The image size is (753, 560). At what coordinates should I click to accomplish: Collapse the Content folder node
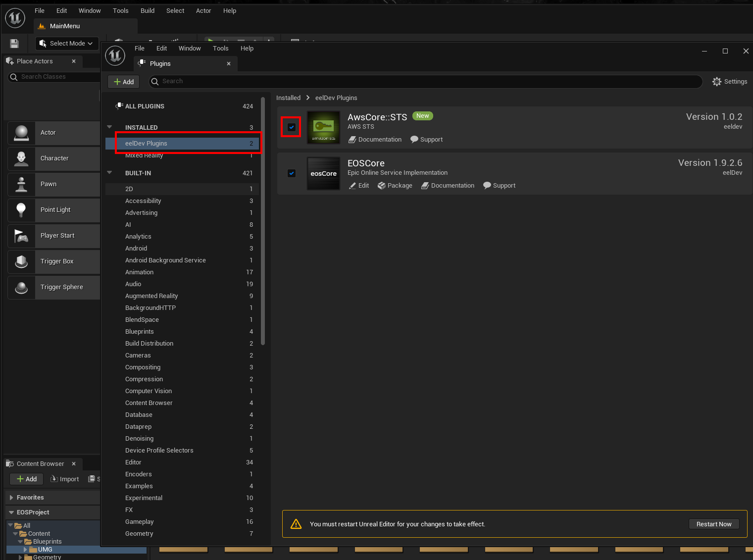click(15, 534)
